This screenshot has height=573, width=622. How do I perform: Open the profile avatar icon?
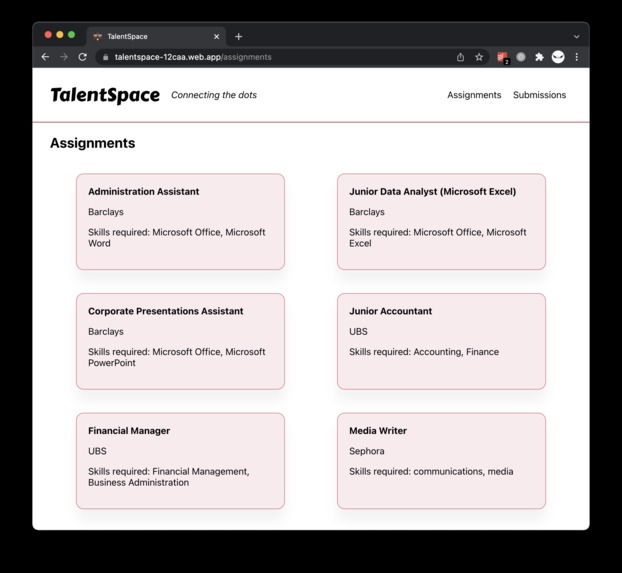tap(558, 57)
